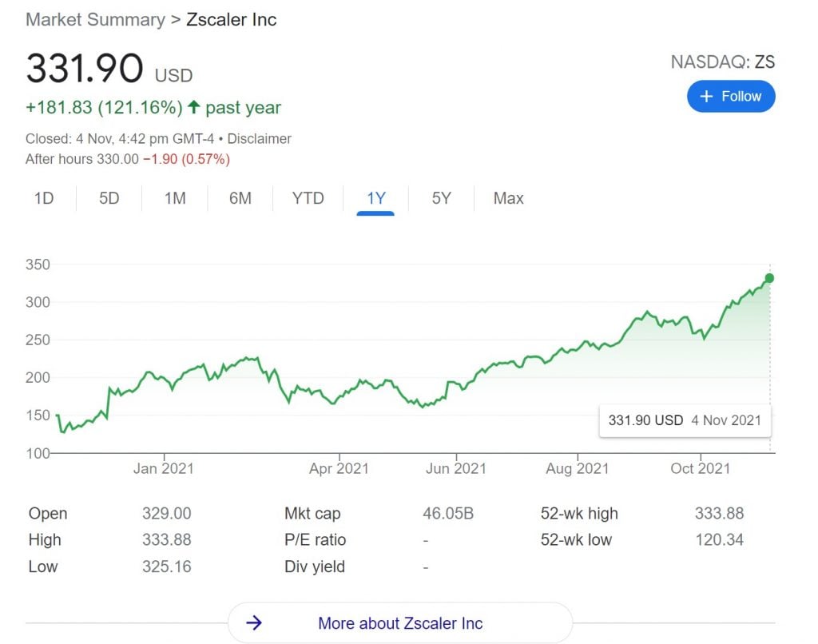Switch chart to 5D range
This screenshot has height=644, width=818.
(109, 198)
